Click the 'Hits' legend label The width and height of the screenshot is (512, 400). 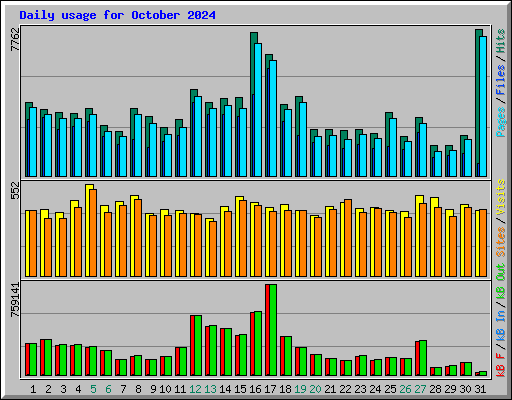pyautogui.click(x=501, y=41)
